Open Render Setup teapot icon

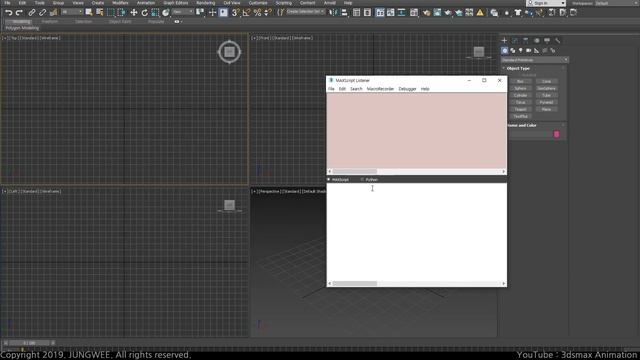click(426, 13)
